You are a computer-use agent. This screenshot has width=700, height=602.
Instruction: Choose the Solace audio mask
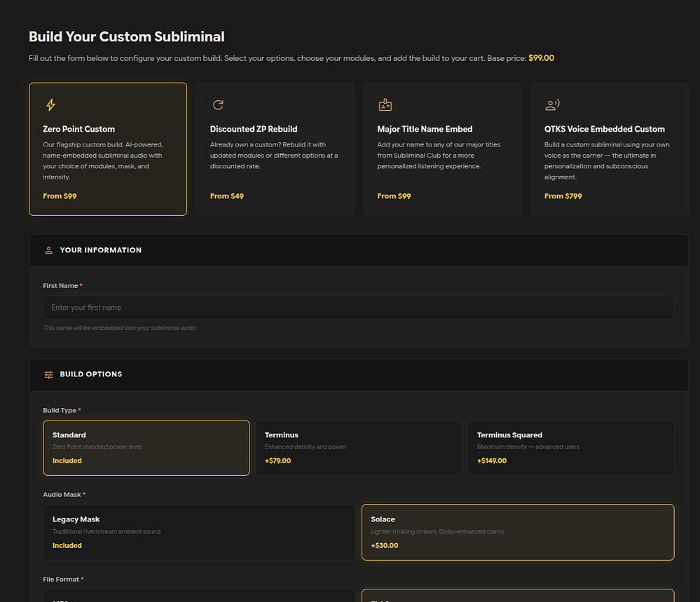click(518, 532)
